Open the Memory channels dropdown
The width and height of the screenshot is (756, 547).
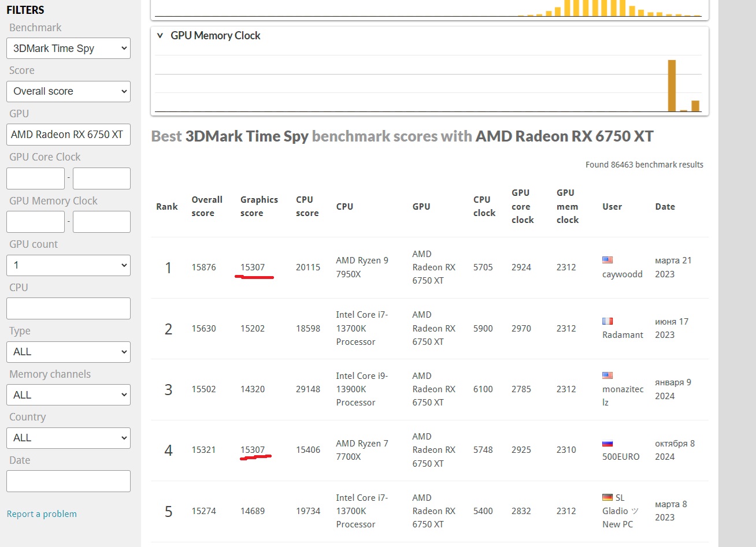coord(68,395)
